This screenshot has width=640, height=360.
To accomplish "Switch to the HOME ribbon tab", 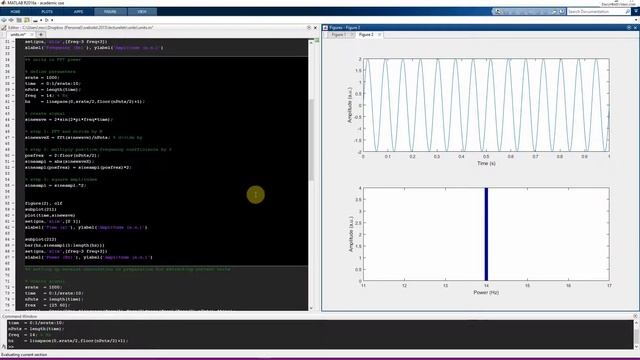I will tap(16, 11).
